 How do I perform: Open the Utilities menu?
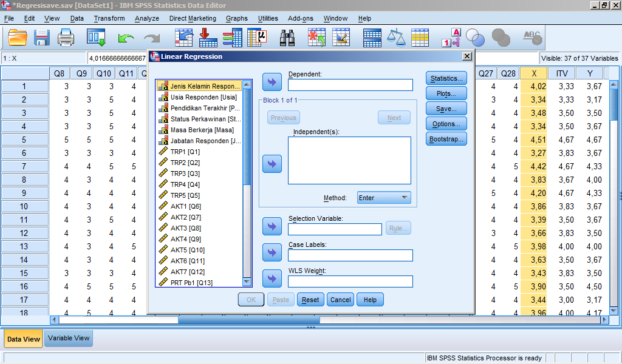point(268,18)
